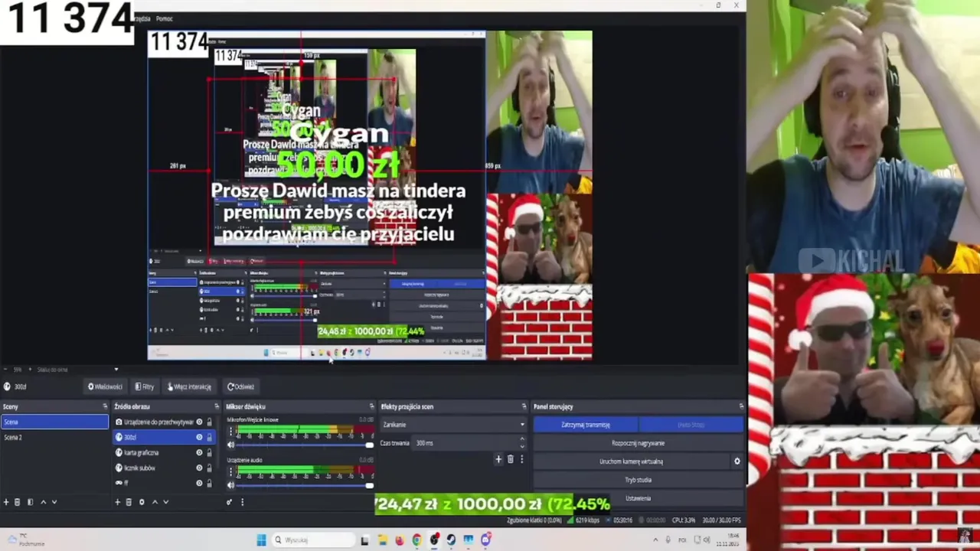Open virtual camera settings gear
980x551 pixels.
click(737, 461)
